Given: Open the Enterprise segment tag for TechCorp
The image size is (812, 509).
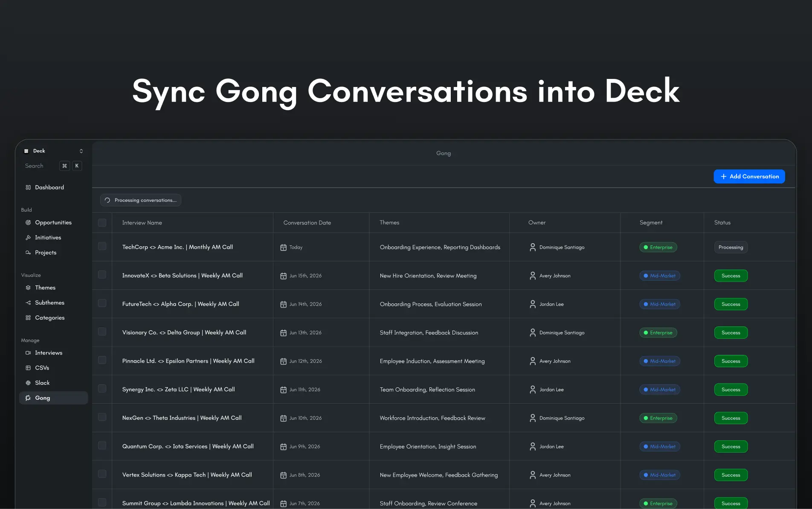Looking at the screenshot, I should [658, 247].
